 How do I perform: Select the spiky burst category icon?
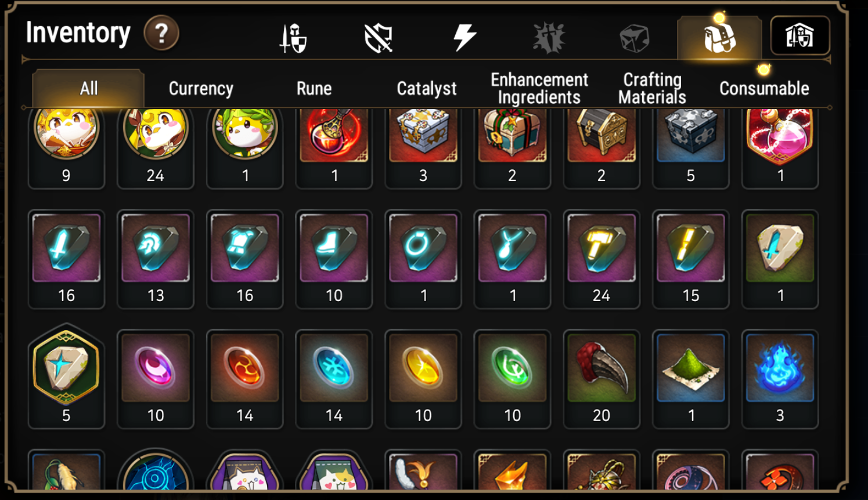549,38
